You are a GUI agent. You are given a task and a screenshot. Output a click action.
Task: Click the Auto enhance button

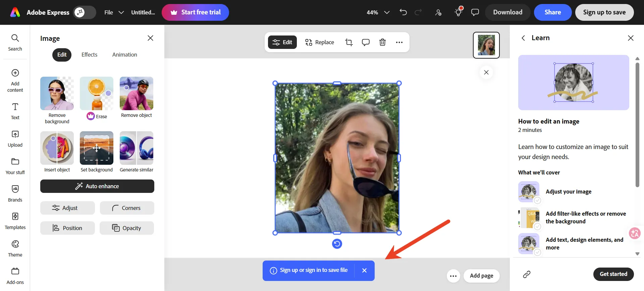point(97,186)
